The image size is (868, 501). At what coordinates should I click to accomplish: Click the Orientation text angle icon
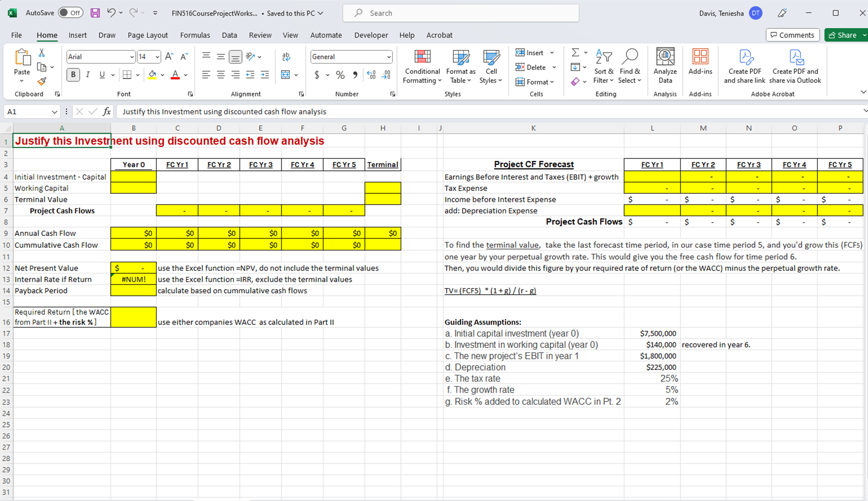(250, 57)
